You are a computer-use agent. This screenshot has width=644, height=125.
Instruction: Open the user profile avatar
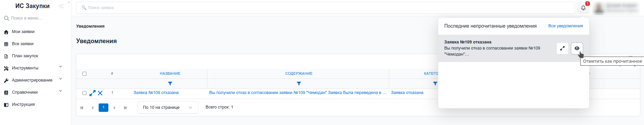click(x=599, y=8)
